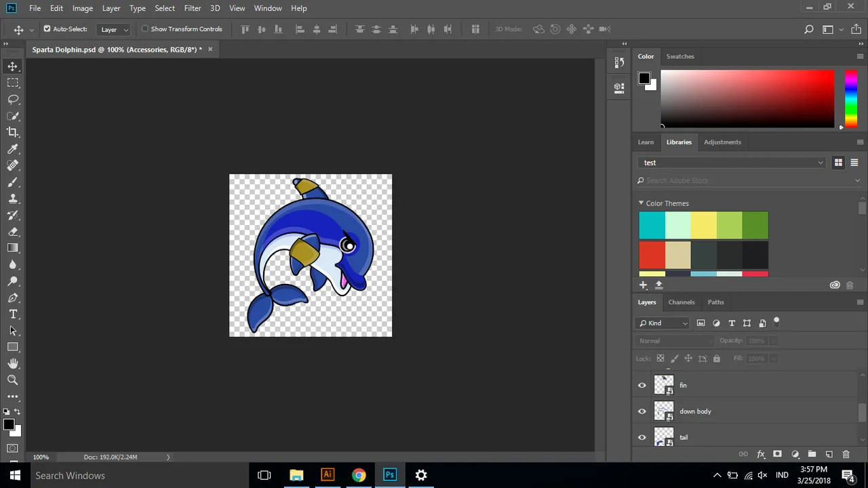Open the Image menu
The width and height of the screenshot is (868, 488).
(x=83, y=8)
